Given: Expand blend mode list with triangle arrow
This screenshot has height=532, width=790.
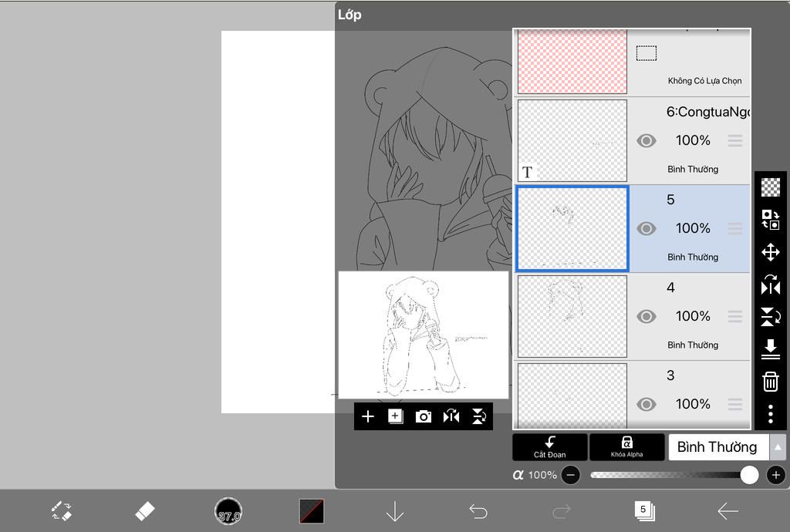Looking at the screenshot, I should tap(778, 447).
